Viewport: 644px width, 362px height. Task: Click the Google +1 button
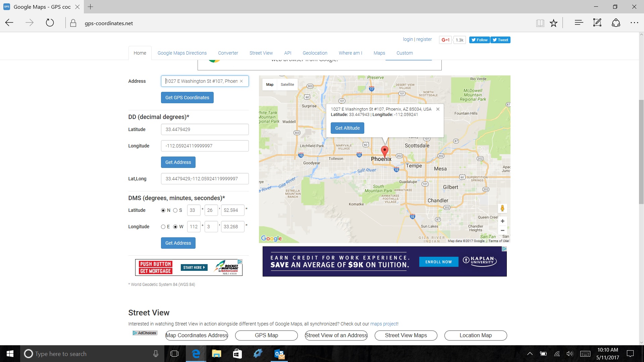pyautogui.click(x=445, y=40)
